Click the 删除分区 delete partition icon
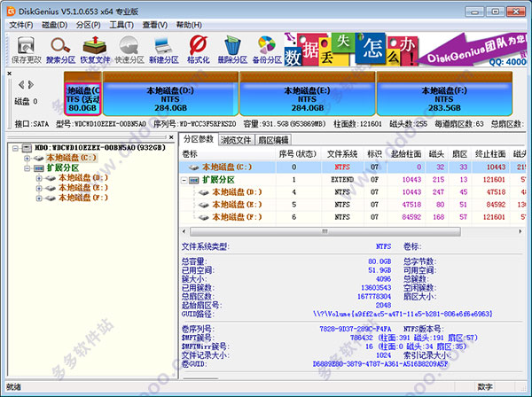The height and width of the screenshot is (397, 532). tap(232, 50)
